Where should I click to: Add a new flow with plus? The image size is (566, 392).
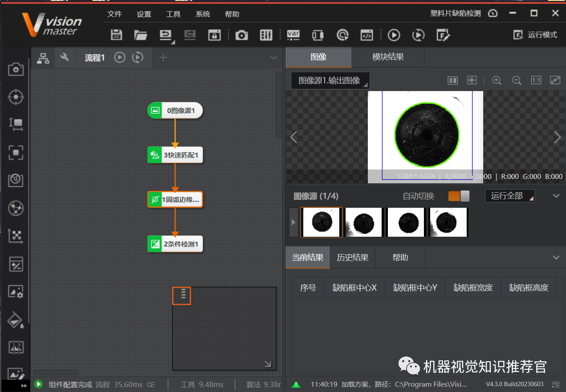tap(163, 57)
